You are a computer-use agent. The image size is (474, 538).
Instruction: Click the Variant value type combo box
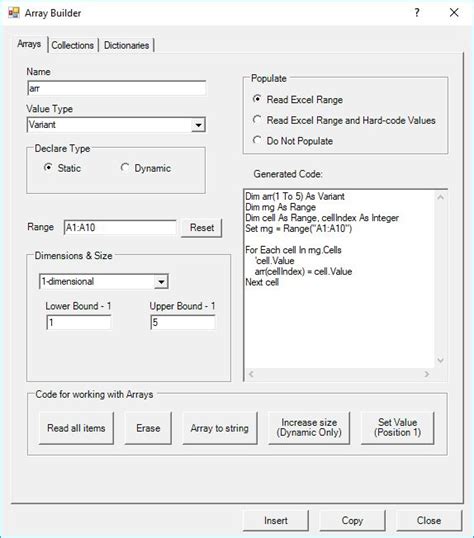116,125
